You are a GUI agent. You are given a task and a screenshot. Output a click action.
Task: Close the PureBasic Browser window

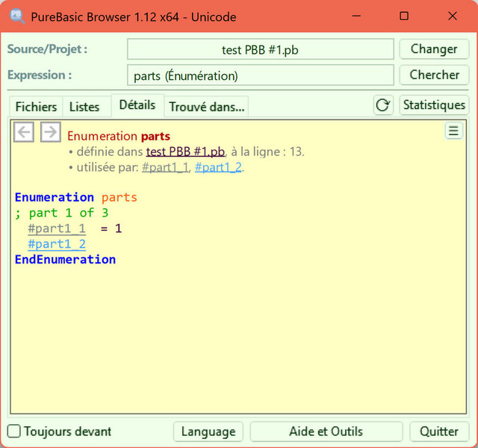(453, 16)
